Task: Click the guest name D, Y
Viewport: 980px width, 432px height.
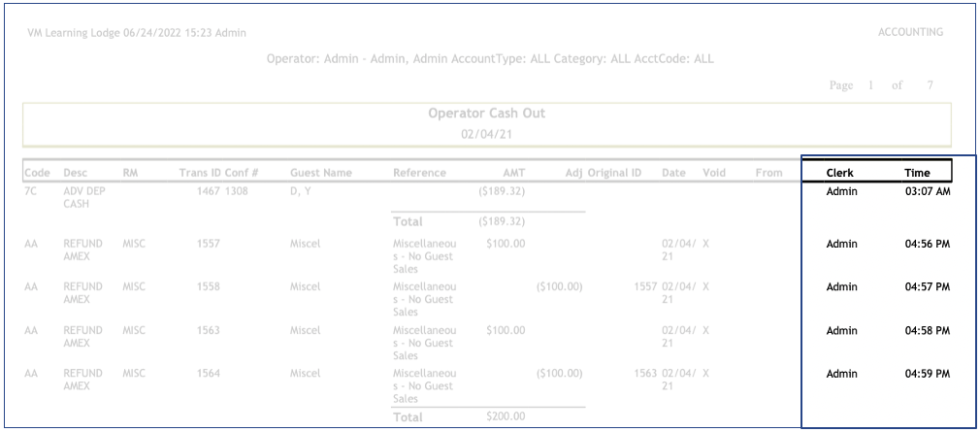Action: pyautogui.click(x=301, y=191)
